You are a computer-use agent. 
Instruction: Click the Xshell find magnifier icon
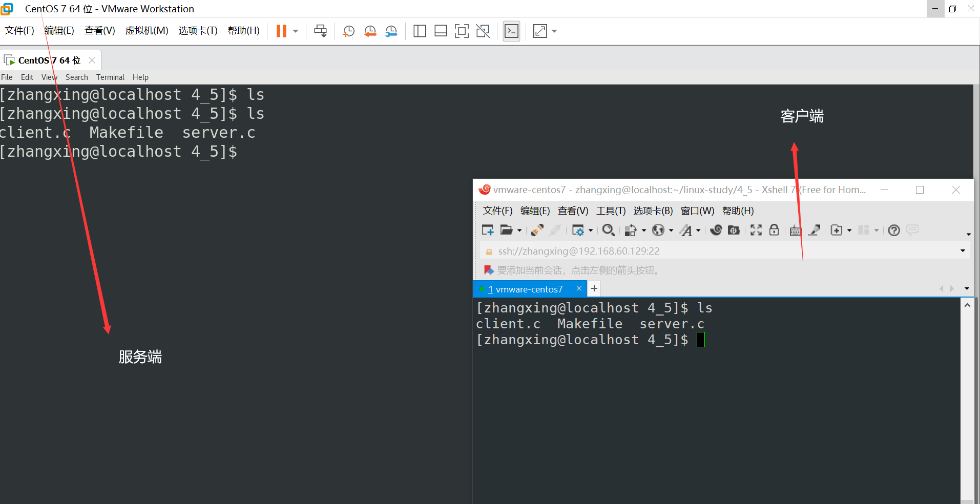tap(608, 230)
